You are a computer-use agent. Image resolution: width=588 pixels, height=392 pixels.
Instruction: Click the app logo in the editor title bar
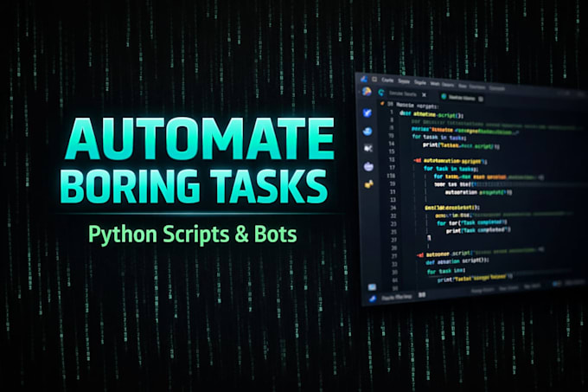point(364,79)
